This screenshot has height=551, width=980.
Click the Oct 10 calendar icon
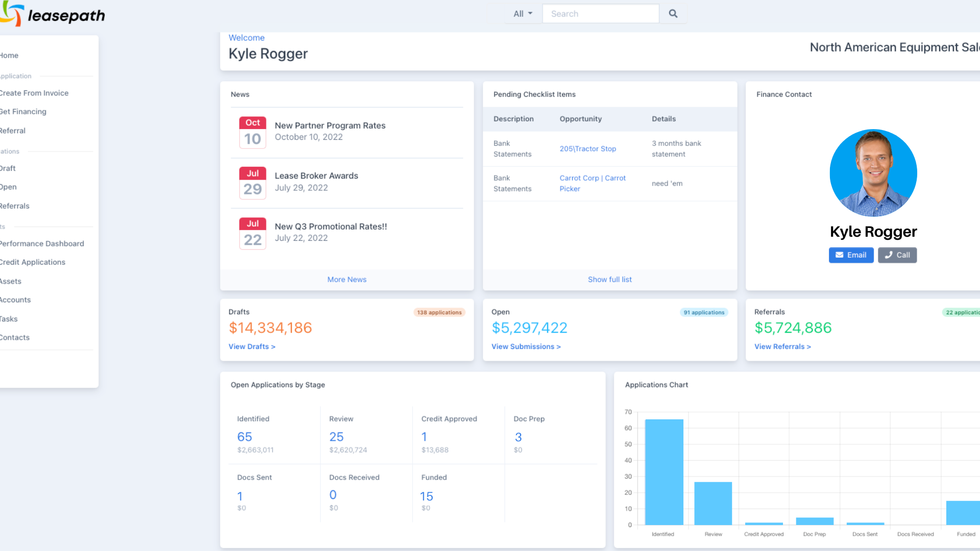click(x=253, y=133)
